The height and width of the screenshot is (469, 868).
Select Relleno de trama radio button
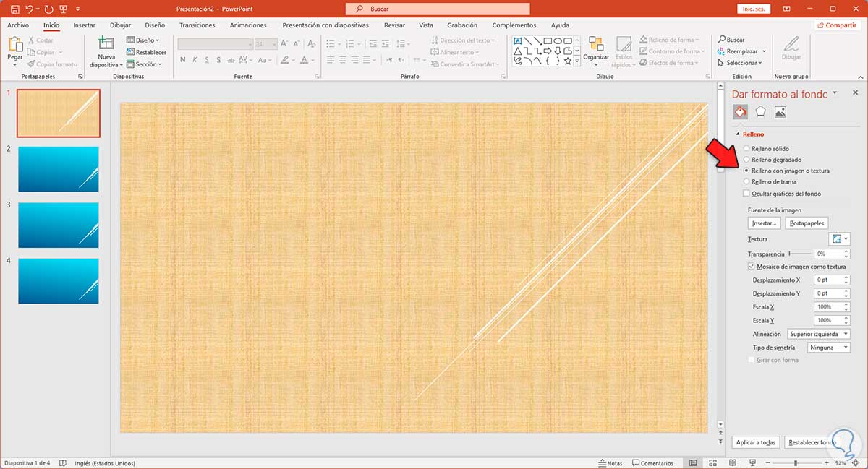(x=747, y=181)
